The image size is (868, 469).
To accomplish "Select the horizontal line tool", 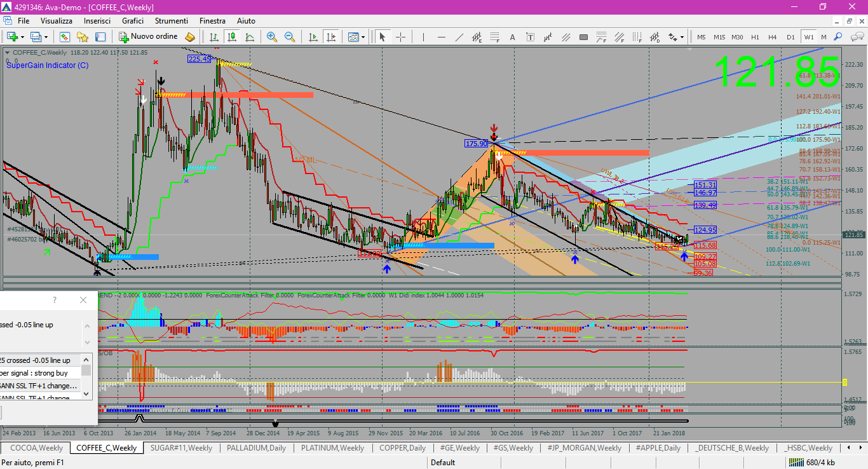I will click(x=441, y=37).
